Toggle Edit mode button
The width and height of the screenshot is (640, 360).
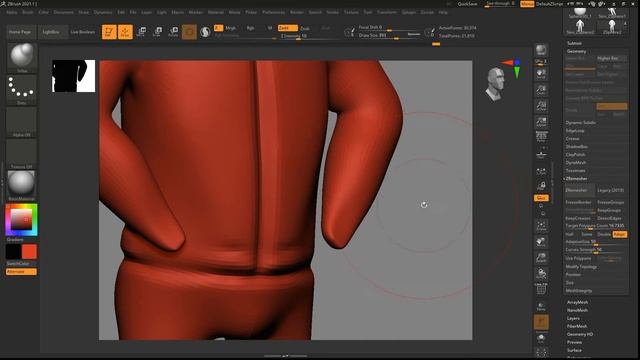109,31
